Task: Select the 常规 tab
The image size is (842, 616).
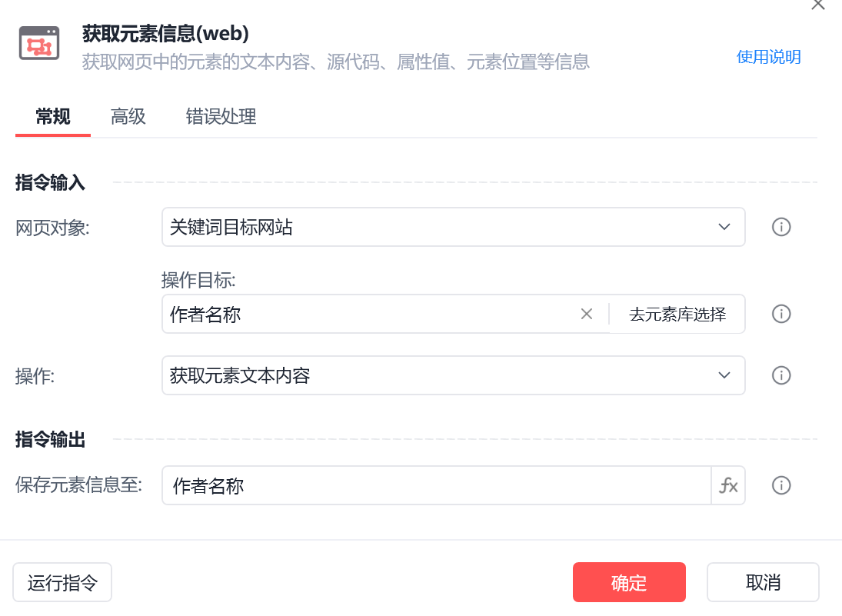Action: (52, 117)
